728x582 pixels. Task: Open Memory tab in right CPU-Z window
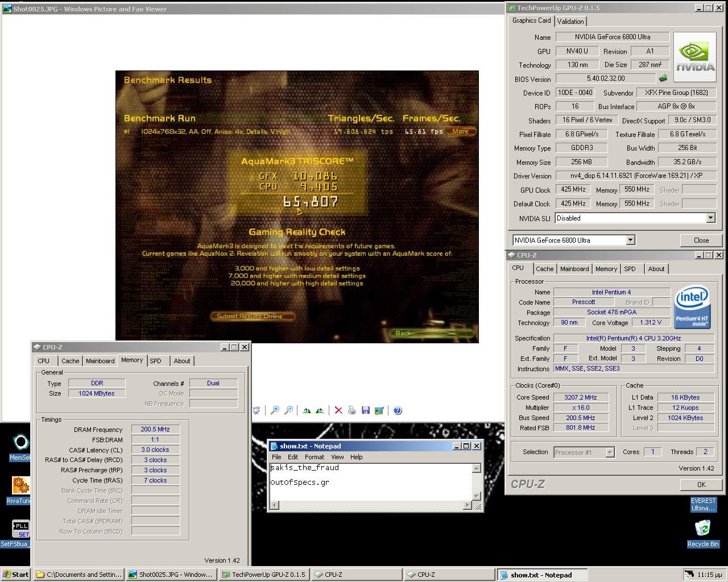tap(606, 269)
